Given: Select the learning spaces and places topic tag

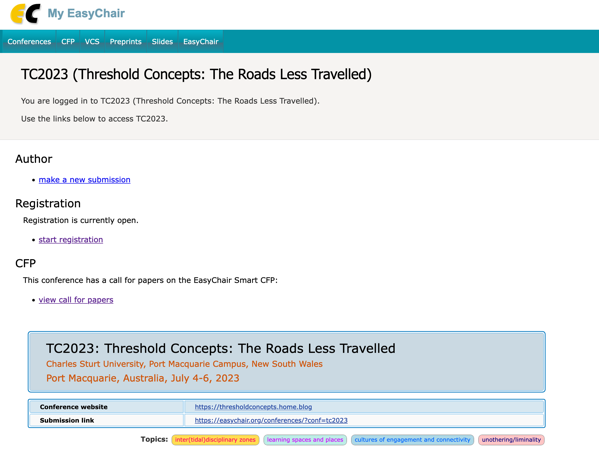Looking at the screenshot, I should 305,440.
